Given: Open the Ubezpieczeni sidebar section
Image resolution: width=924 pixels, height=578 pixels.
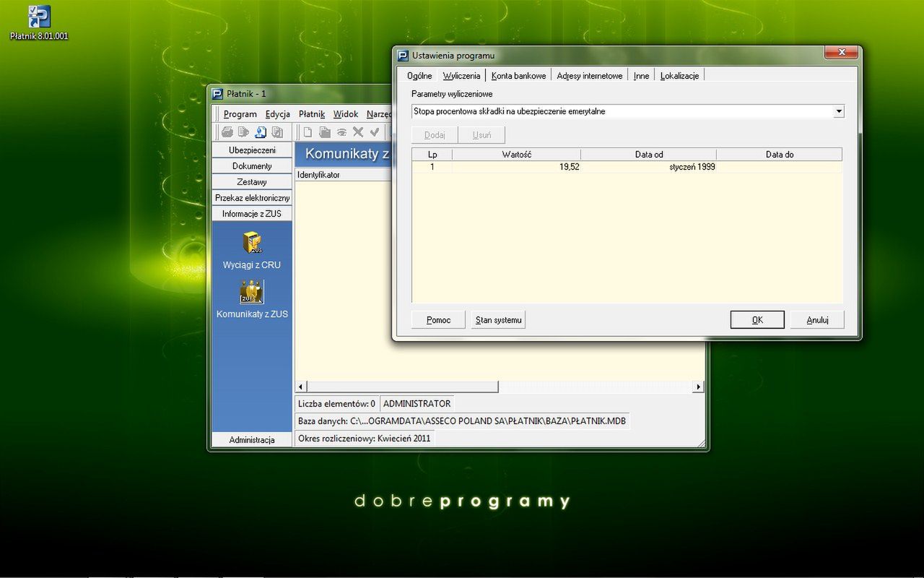Looking at the screenshot, I should 252,150.
